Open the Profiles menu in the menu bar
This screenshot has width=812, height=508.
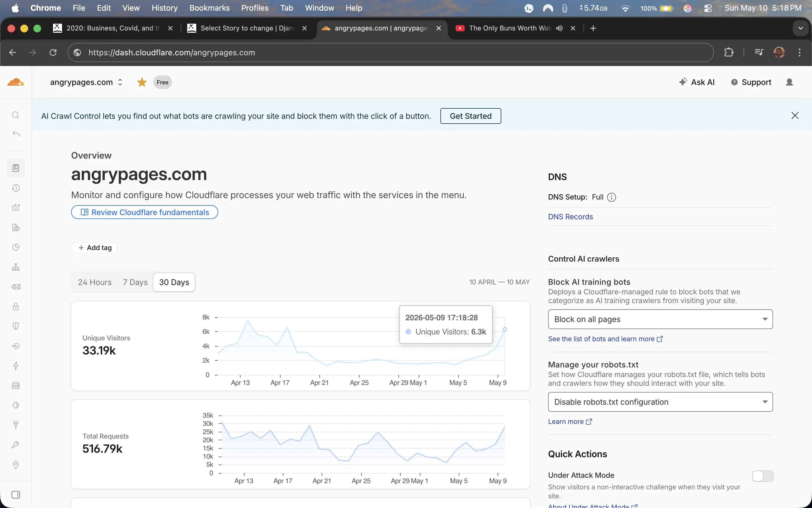click(x=255, y=8)
